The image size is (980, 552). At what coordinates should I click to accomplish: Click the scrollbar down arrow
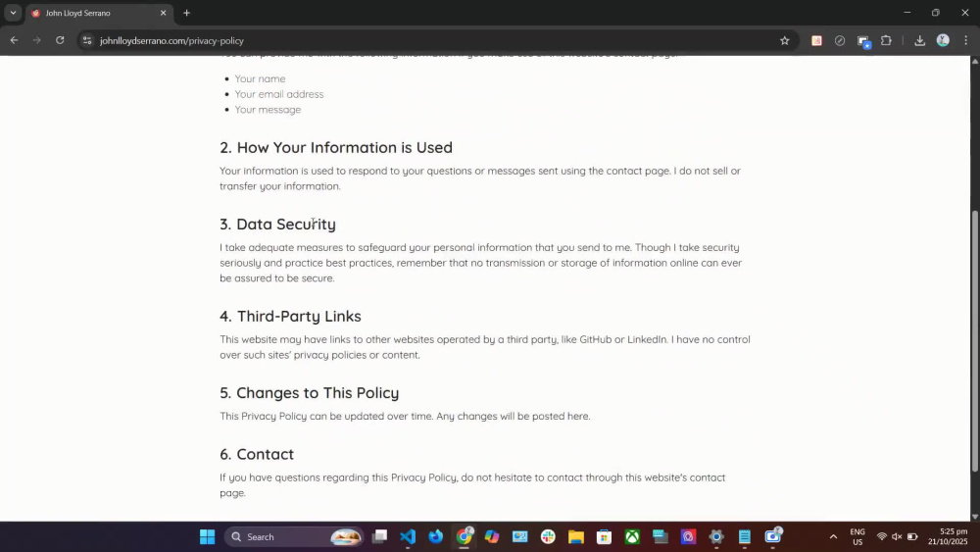(x=975, y=517)
